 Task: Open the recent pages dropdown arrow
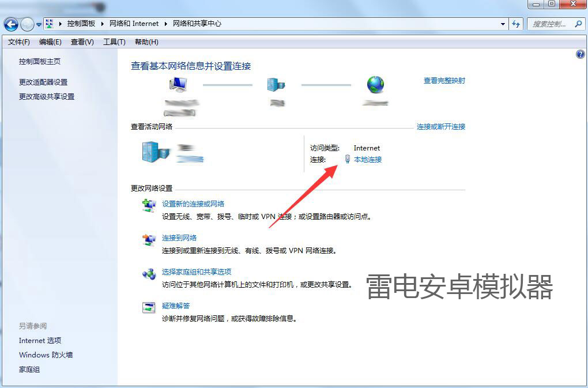tap(39, 24)
